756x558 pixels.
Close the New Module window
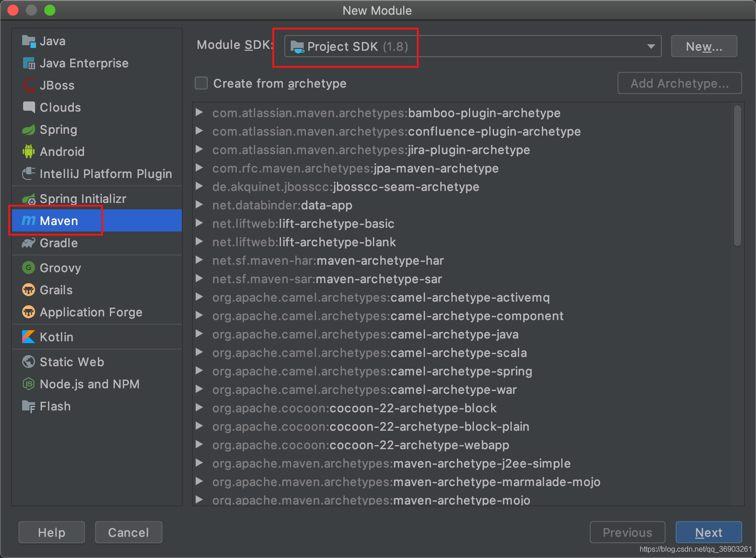[x=13, y=10]
